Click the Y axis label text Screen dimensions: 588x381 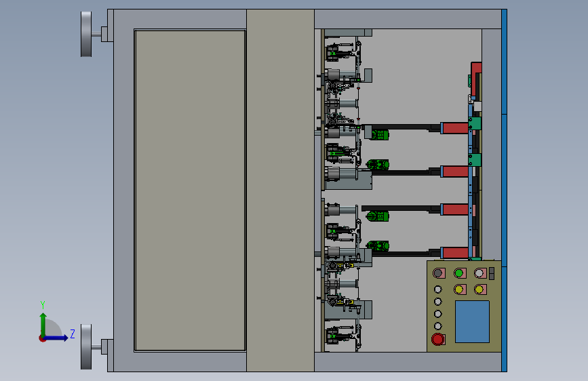click(x=43, y=305)
